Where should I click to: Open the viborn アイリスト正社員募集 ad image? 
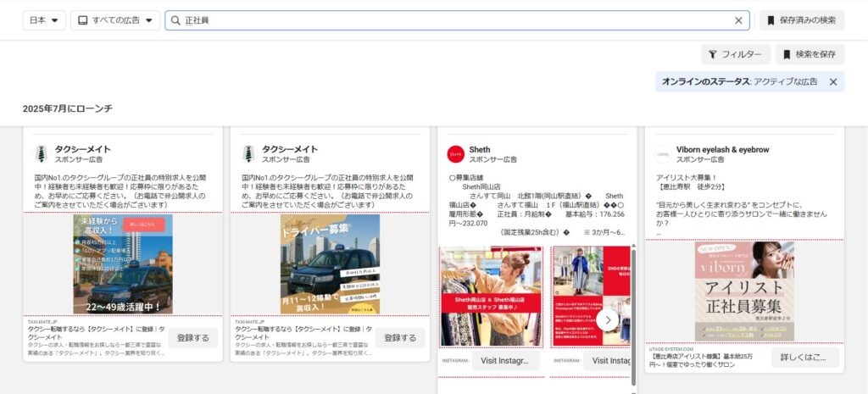[744, 291]
